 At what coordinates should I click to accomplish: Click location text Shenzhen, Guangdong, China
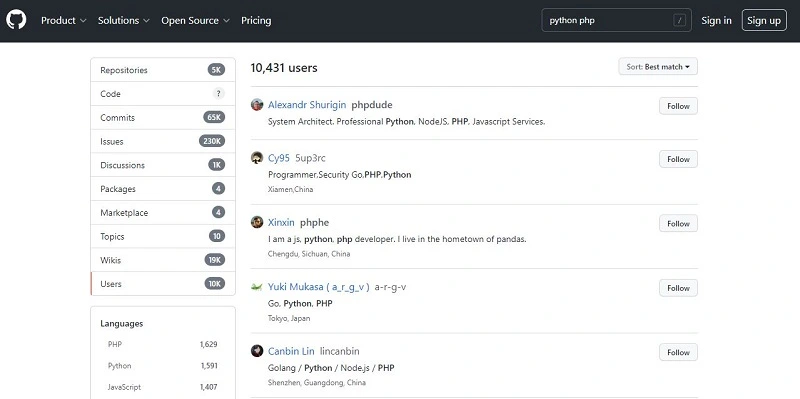click(317, 383)
